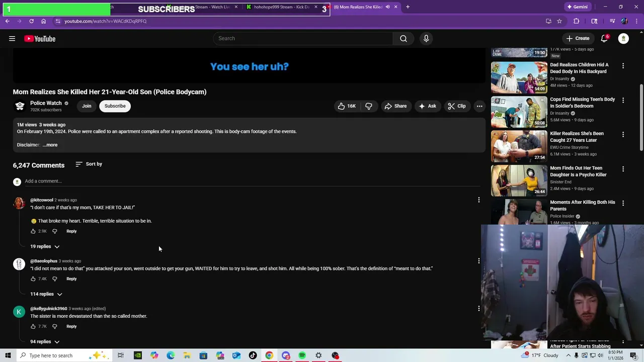Viewport: 644px width, 362px height.
Task: Open the weather widget showing 17°F Cloudy
Action: pyautogui.click(x=540, y=355)
